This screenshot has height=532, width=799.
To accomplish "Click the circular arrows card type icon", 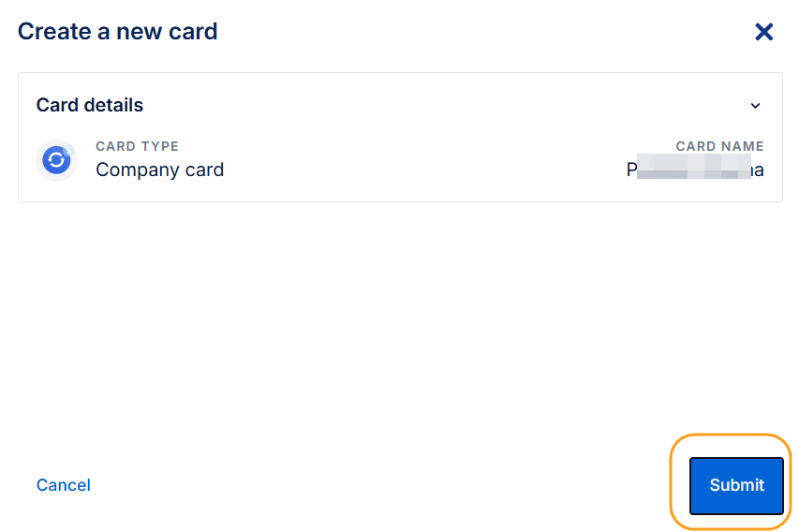I will pos(56,160).
